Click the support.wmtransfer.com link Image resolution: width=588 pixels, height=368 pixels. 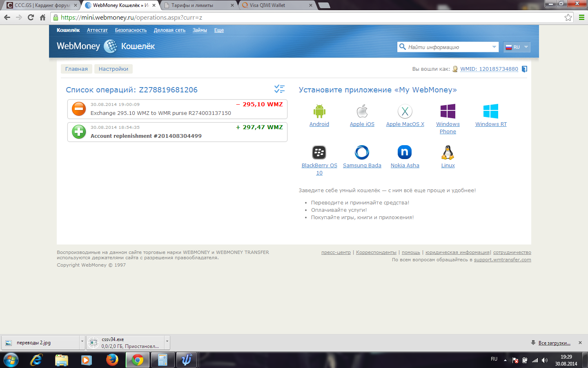tap(503, 260)
